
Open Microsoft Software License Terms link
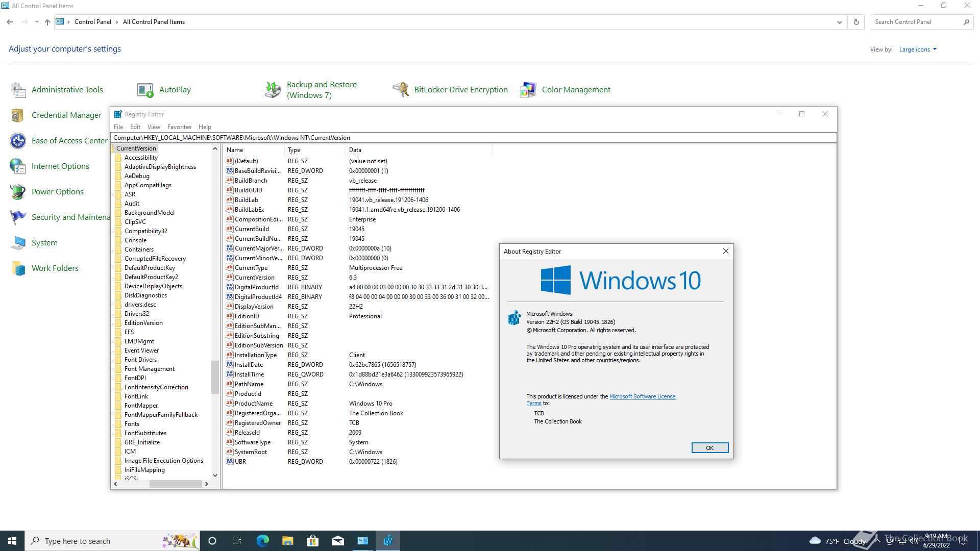click(642, 396)
